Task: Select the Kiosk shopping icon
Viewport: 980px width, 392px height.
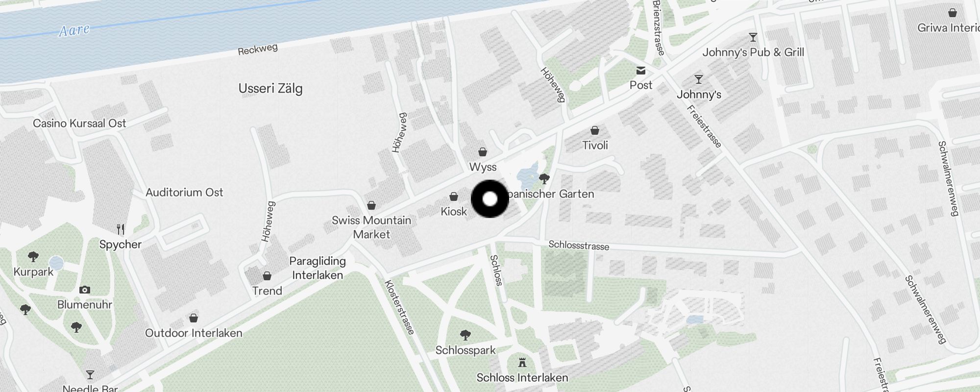Action: (x=454, y=196)
